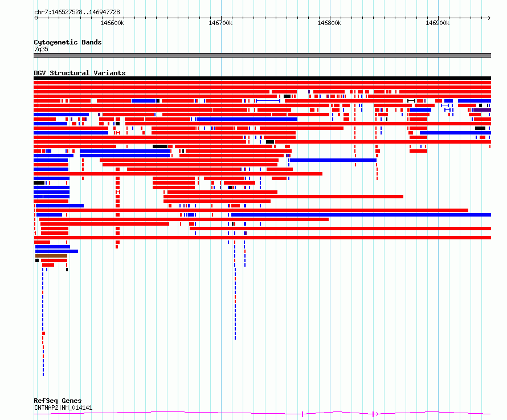This screenshot has height=420, width=507.
Task: Click the long blue bar extending to right edge
Action: (x=361, y=215)
